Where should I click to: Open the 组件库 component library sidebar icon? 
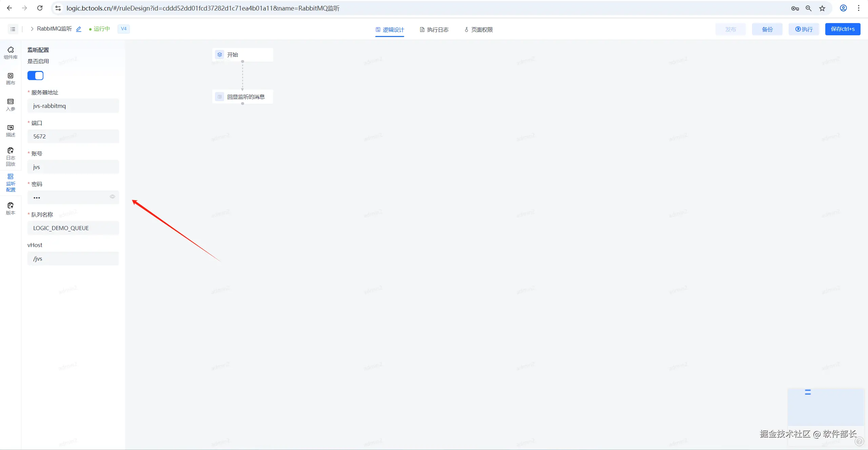[11, 53]
